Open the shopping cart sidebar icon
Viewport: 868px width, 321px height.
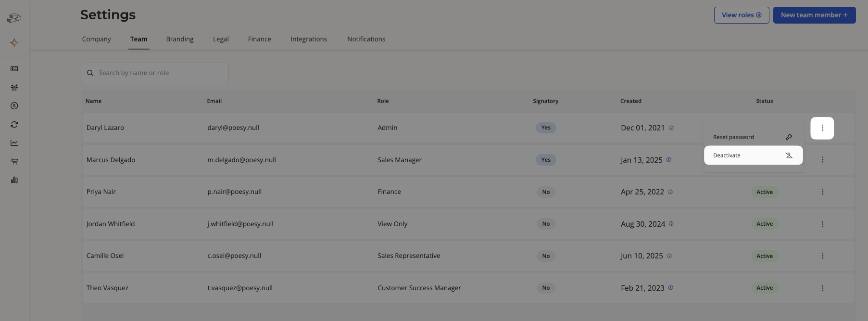(x=14, y=162)
